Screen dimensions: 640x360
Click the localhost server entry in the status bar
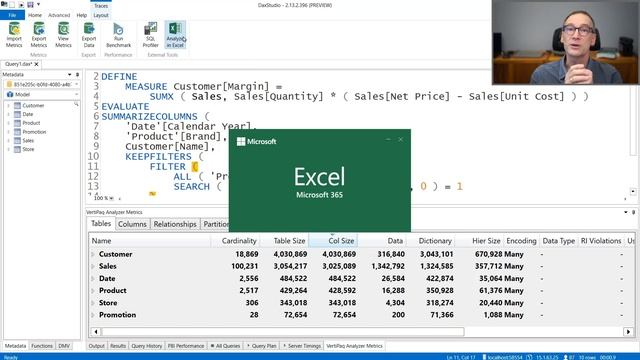[x=502, y=357]
